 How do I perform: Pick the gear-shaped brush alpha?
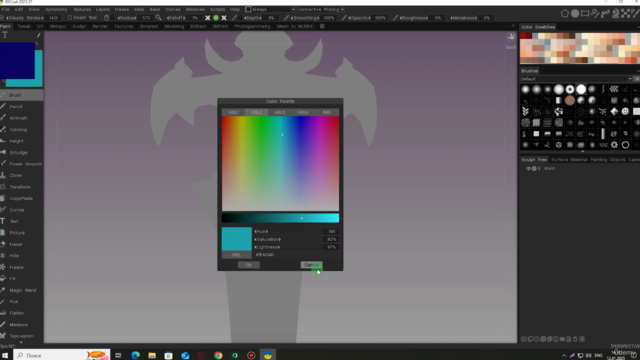614,145
